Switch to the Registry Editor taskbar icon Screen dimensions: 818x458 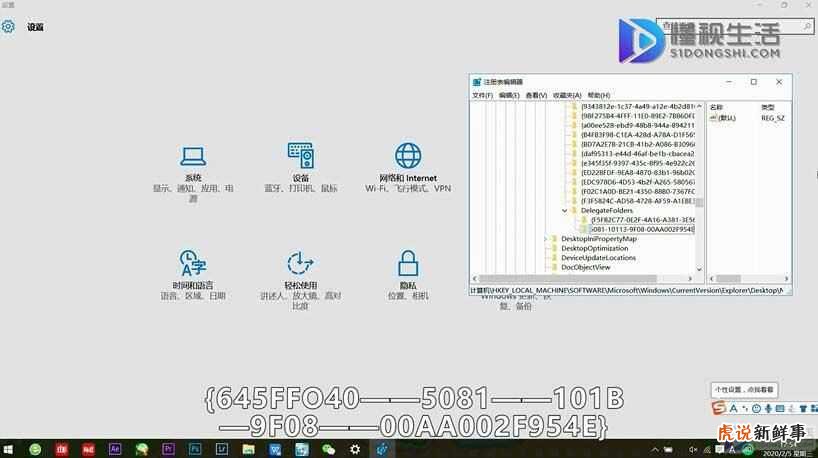pyautogui.click(x=382, y=449)
